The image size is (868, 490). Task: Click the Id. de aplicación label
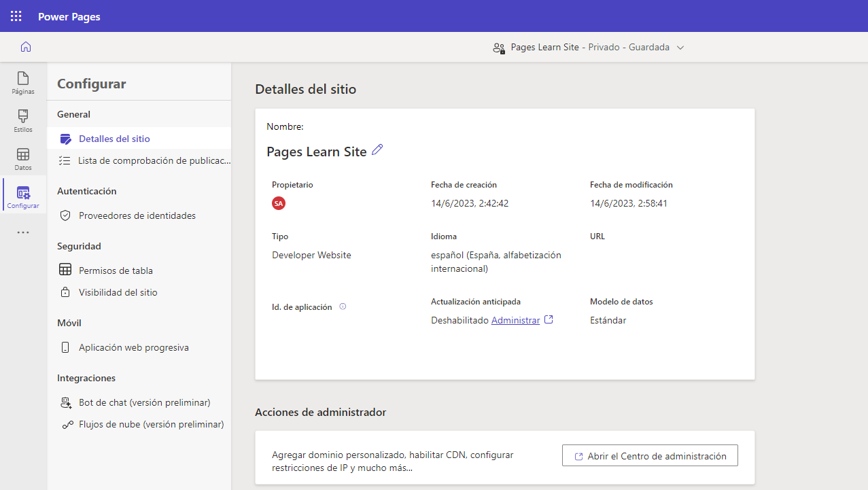click(302, 307)
